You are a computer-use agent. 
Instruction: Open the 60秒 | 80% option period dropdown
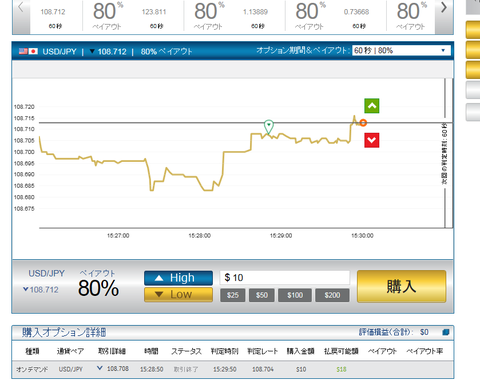(x=401, y=51)
